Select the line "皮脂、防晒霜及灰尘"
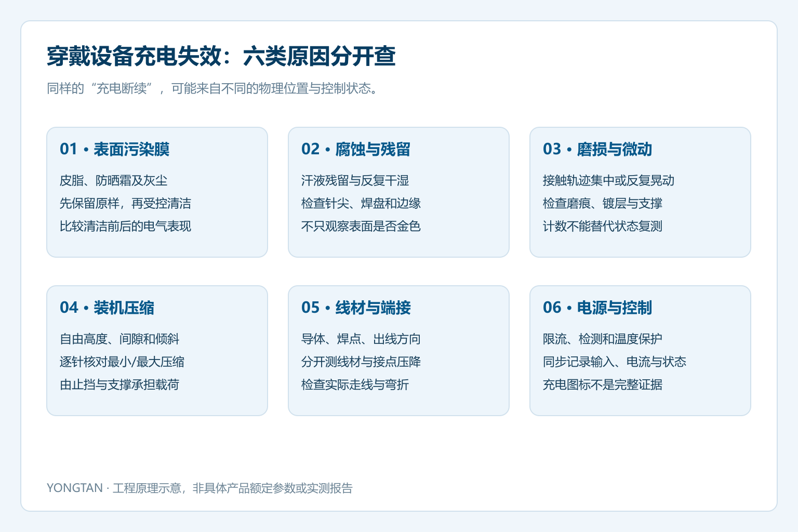This screenshot has height=532, width=798. coord(114,180)
